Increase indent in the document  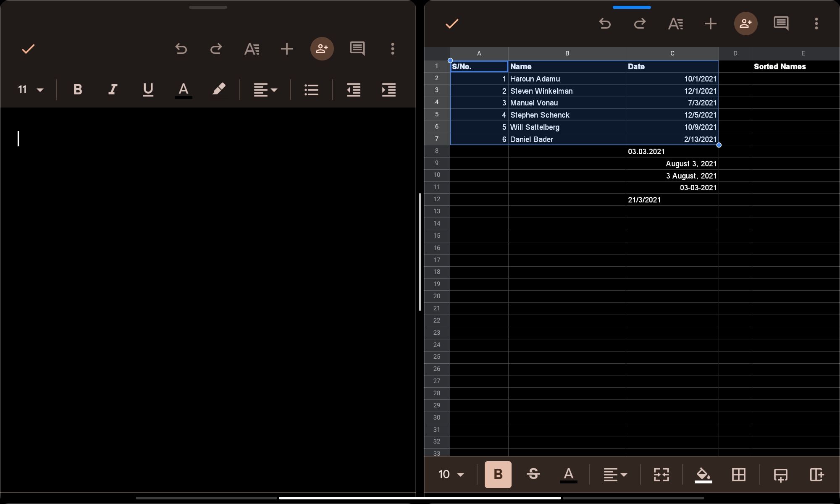pyautogui.click(x=388, y=90)
